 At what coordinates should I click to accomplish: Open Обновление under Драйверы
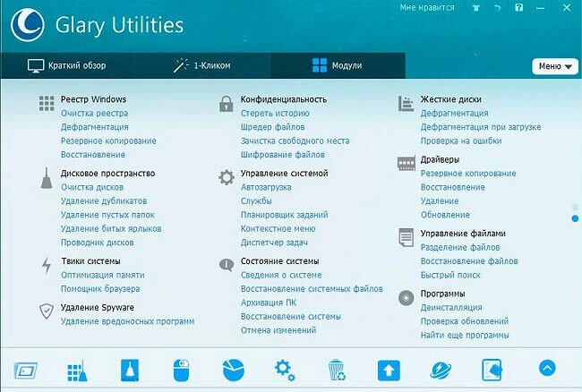click(x=445, y=215)
